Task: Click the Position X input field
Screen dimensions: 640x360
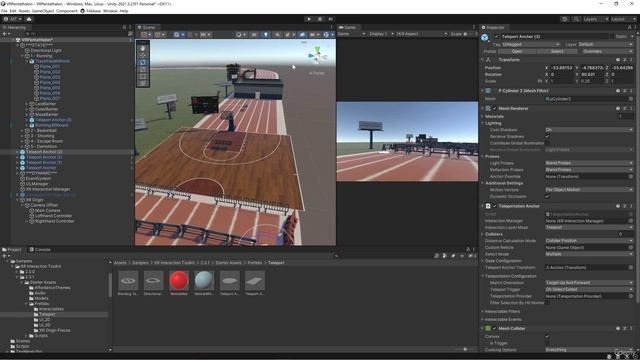Action: pyautogui.click(x=563, y=68)
